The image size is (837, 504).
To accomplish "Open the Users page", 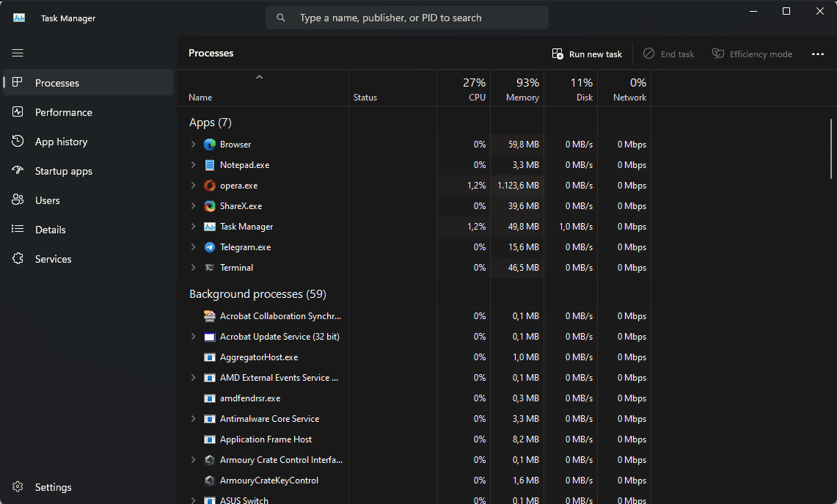I will (x=88, y=200).
